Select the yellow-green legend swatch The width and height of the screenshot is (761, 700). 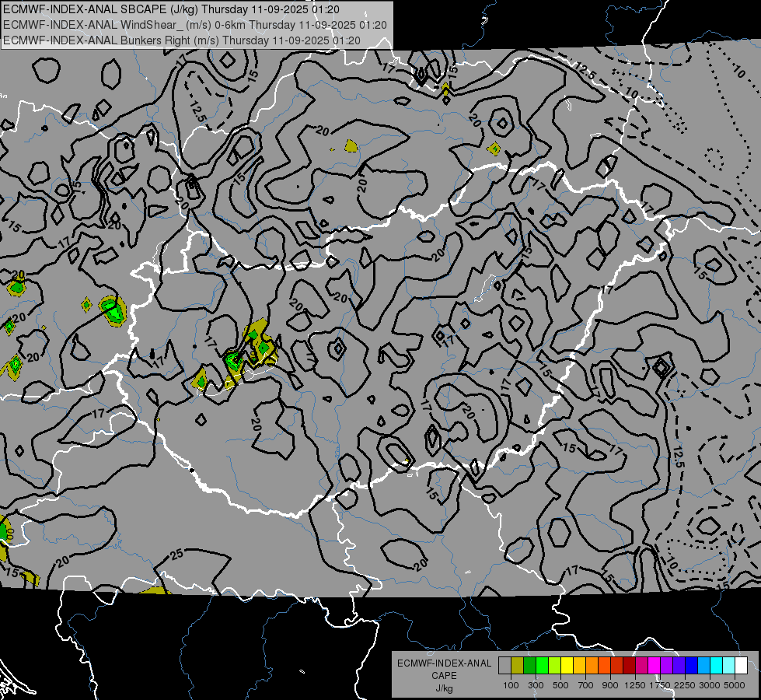pos(554,665)
